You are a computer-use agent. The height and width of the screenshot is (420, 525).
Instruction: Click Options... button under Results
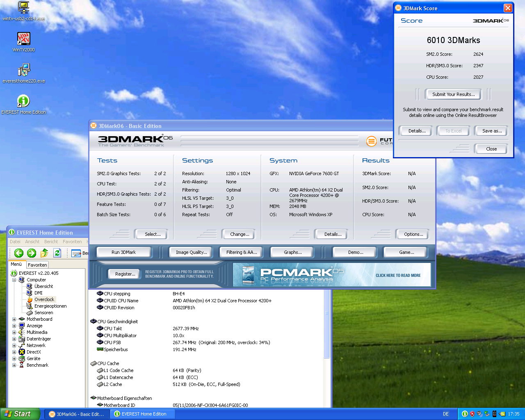pyautogui.click(x=413, y=234)
